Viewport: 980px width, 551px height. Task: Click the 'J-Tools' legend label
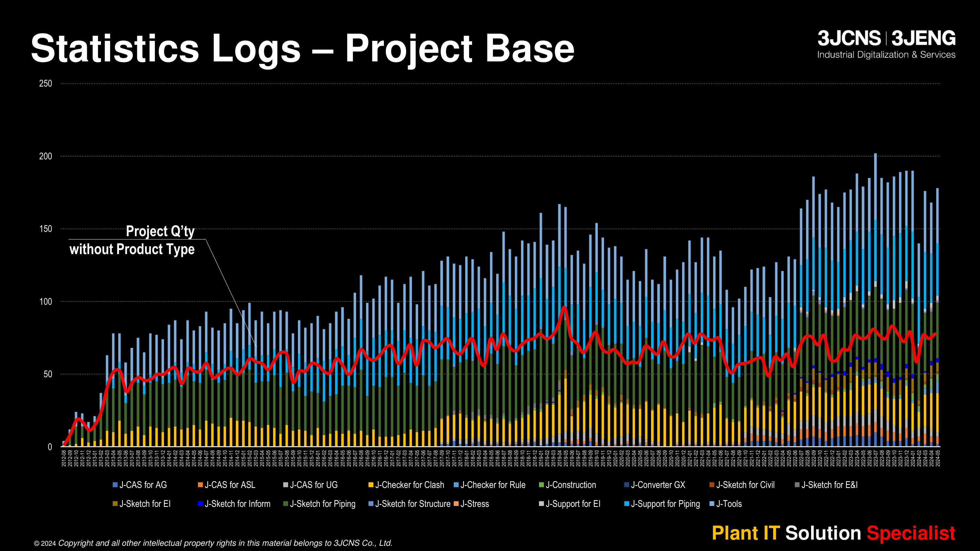pos(729,504)
